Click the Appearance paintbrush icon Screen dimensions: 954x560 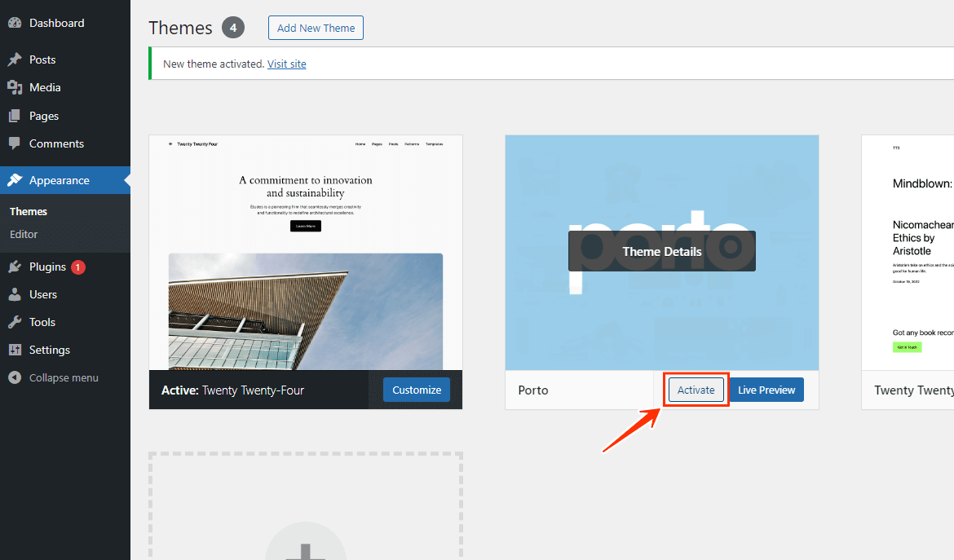pos(15,180)
